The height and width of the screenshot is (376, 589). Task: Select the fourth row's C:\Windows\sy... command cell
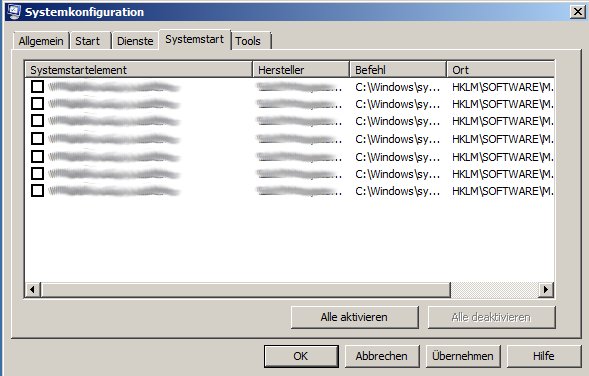click(x=397, y=139)
